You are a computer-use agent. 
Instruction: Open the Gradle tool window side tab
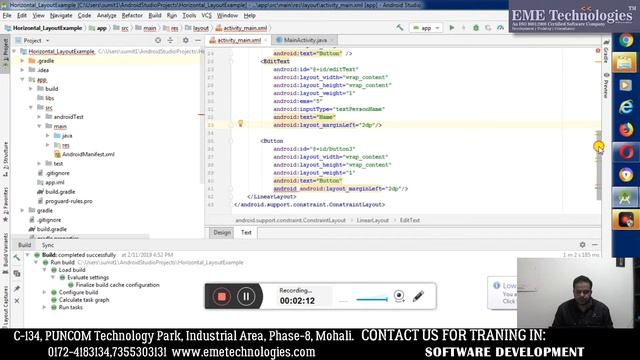tap(606, 51)
